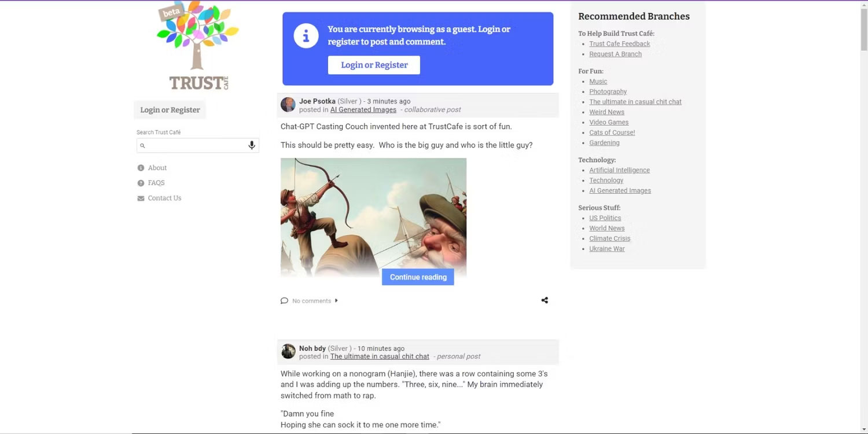This screenshot has height=434, width=868.
Task: Click the question mark icon beside FAQS
Action: [x=141, y=183]
